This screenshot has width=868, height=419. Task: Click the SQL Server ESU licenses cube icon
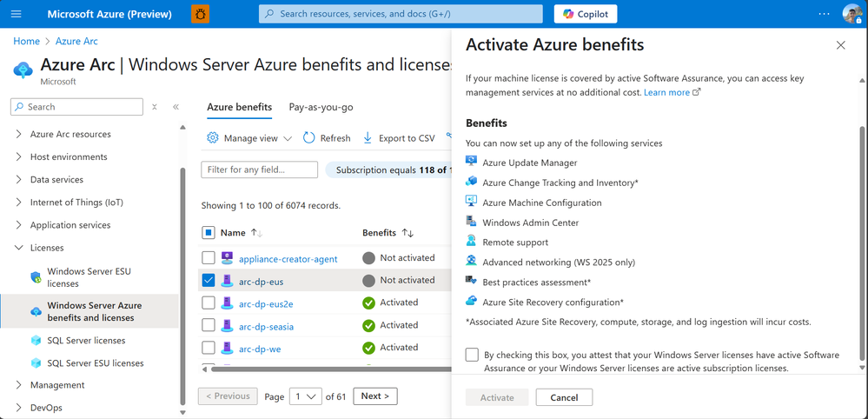coord(36,363)
